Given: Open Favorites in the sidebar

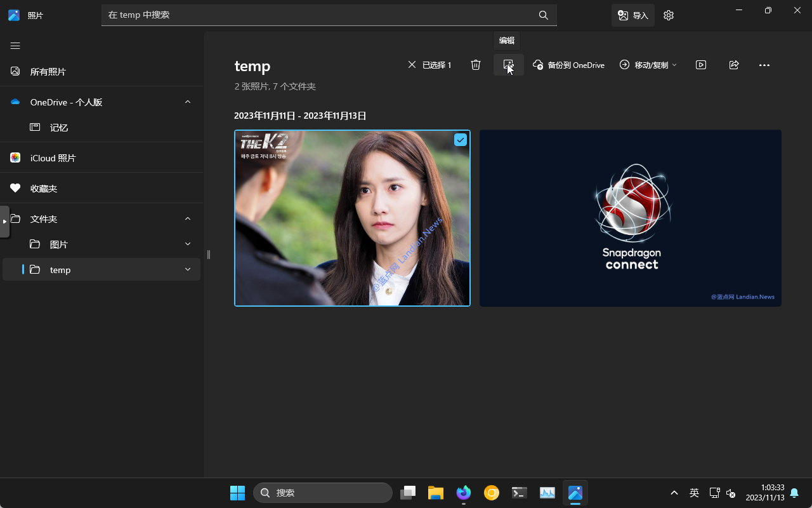Looking at the screenshot, I should pyautogui.click(x=44, y=189).
